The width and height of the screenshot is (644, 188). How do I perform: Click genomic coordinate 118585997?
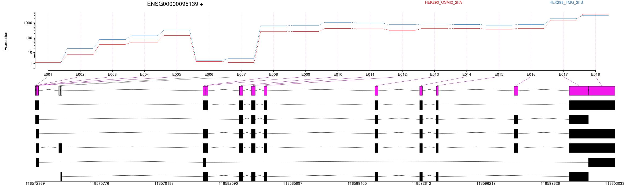293,184
